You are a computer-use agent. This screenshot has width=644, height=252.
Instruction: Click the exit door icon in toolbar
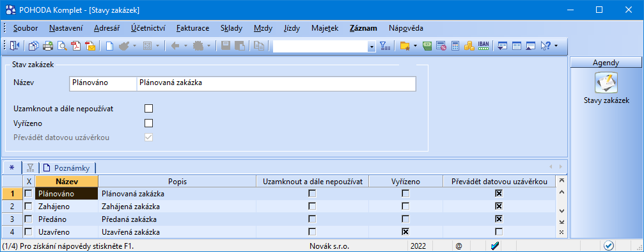point(15,46)
